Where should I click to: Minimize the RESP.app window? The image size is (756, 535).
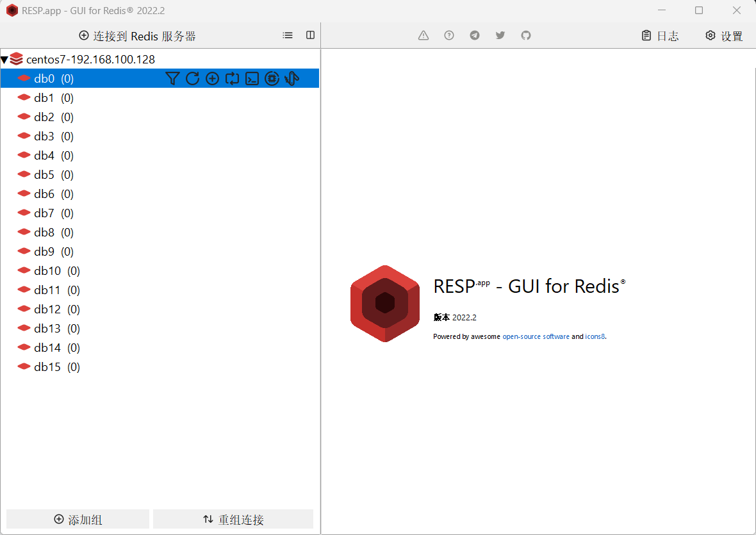click(x=661, y=10)
